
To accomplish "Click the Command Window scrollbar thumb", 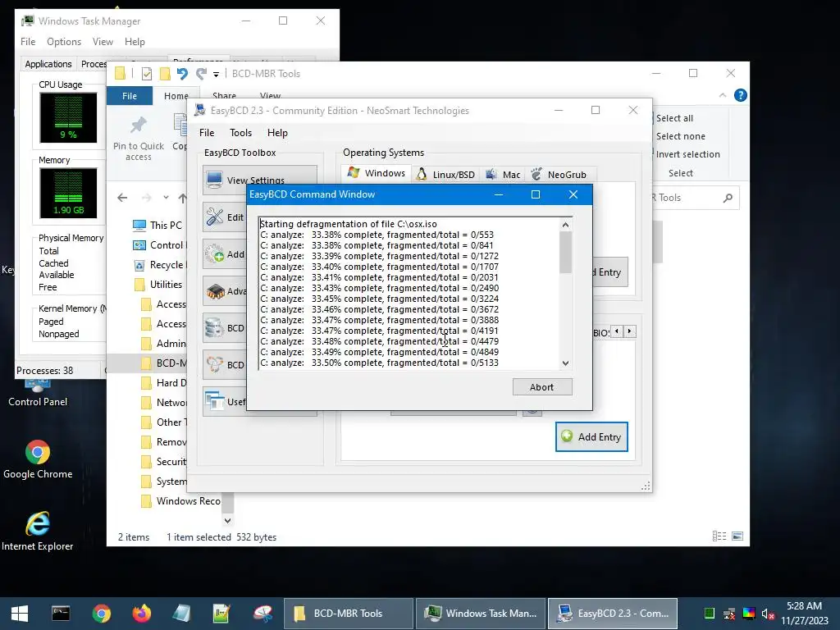I will [565, 253].
